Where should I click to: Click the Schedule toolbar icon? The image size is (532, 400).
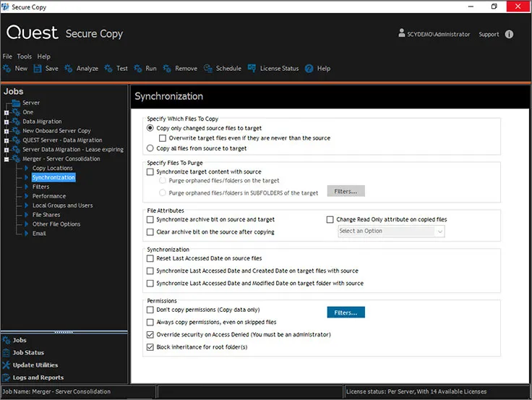207,69
